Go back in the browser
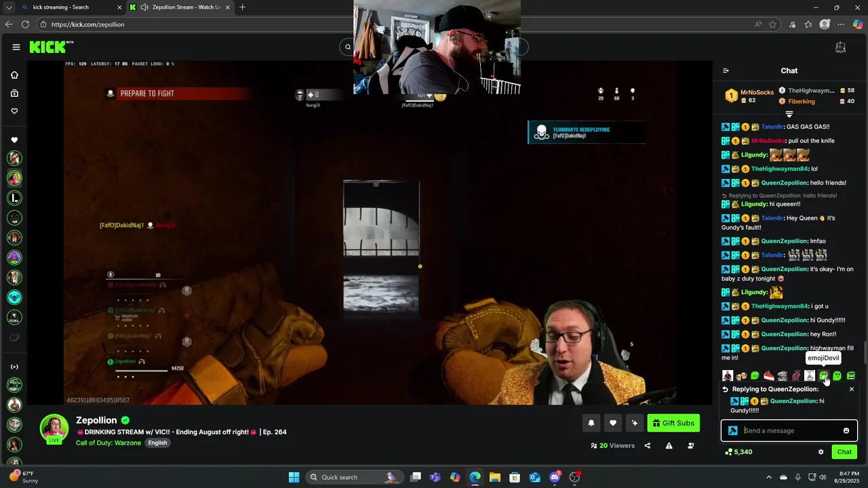Screen dimensions: 868x488 tap(9, 24)
